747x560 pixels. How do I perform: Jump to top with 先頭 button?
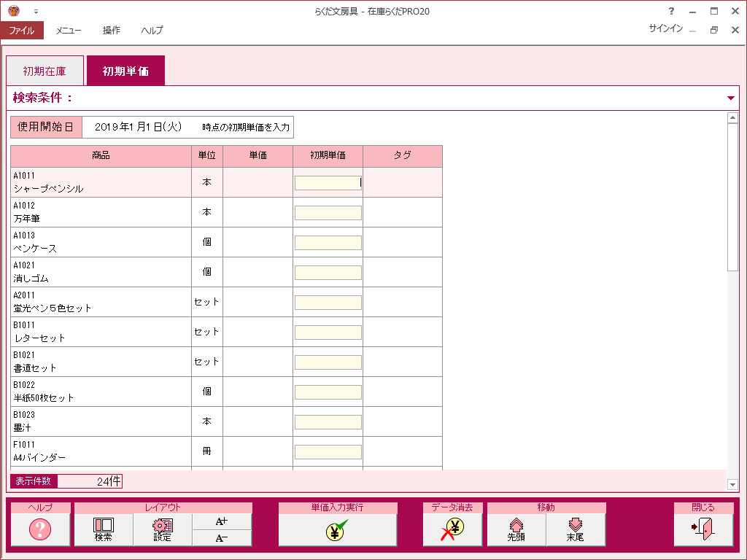pyautogui.click(x=516, y=529)
